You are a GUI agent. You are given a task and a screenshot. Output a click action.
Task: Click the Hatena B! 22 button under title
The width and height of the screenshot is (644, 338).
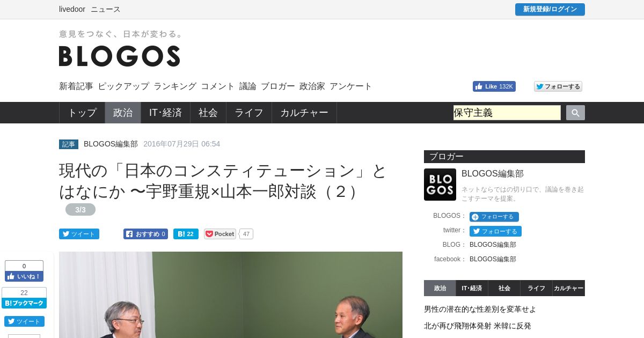186,234
